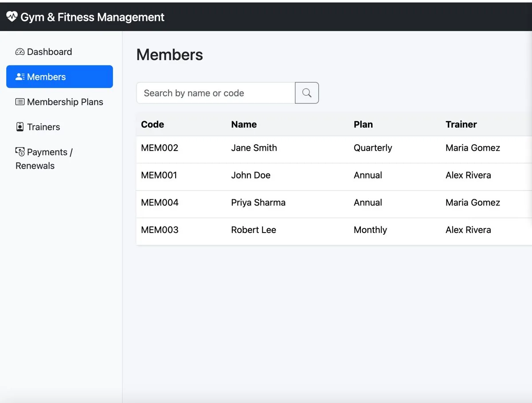The width and height of the screenshot is (532, 403).
Task: Click the name Jane Smith
Action: click(254, 148)
